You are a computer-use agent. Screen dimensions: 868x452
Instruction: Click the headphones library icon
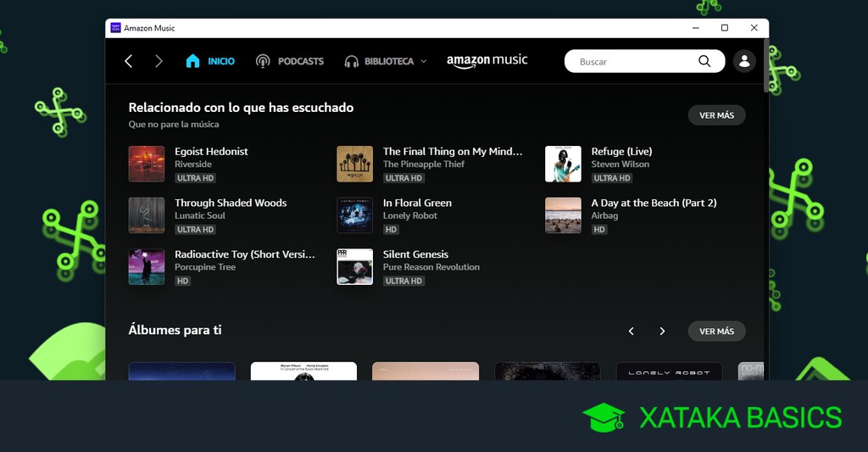point(352,62)
